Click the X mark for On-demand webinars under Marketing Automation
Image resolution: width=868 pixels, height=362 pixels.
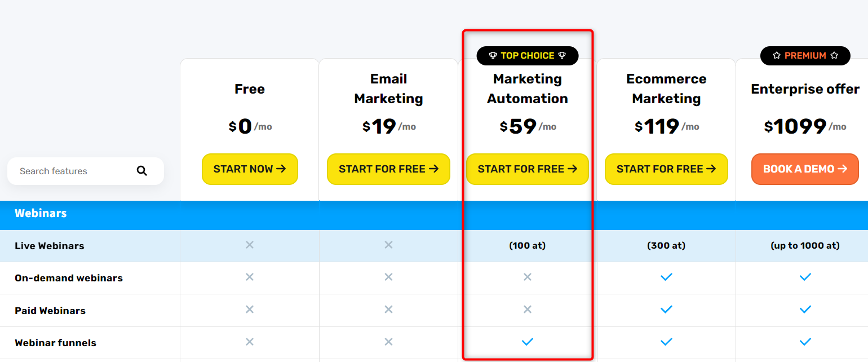[528, 277]
